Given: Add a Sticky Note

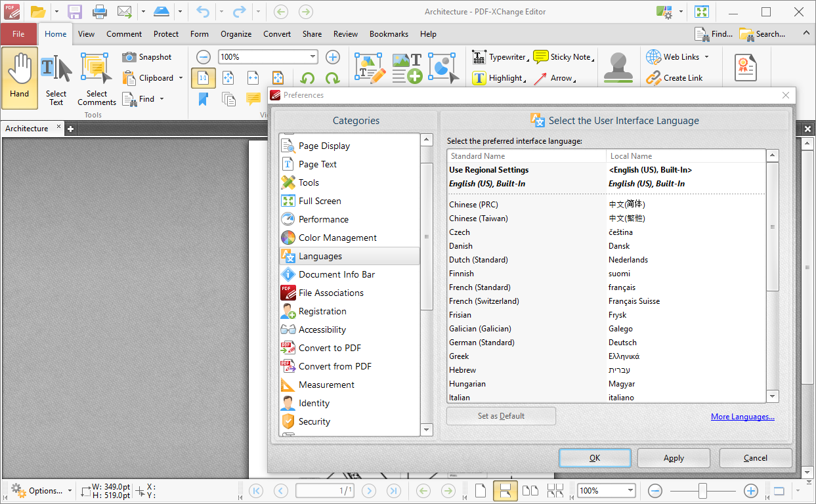Looking at the screenshot, I should pyautogui.click(x=563, y=57).
